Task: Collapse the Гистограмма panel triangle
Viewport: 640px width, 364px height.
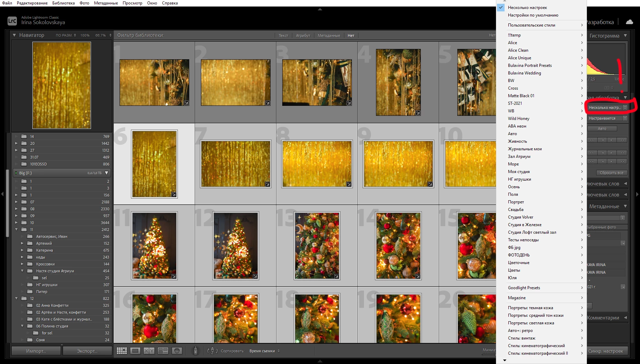Action: pos(625,36)
